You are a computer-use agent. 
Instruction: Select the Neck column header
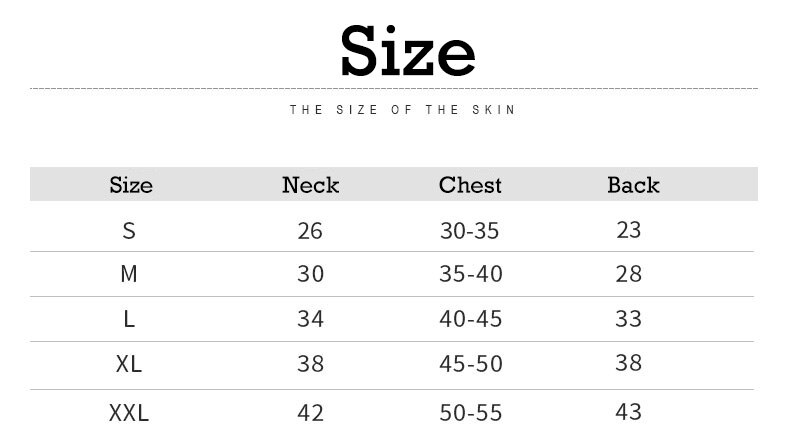click(x=310, y=185)
